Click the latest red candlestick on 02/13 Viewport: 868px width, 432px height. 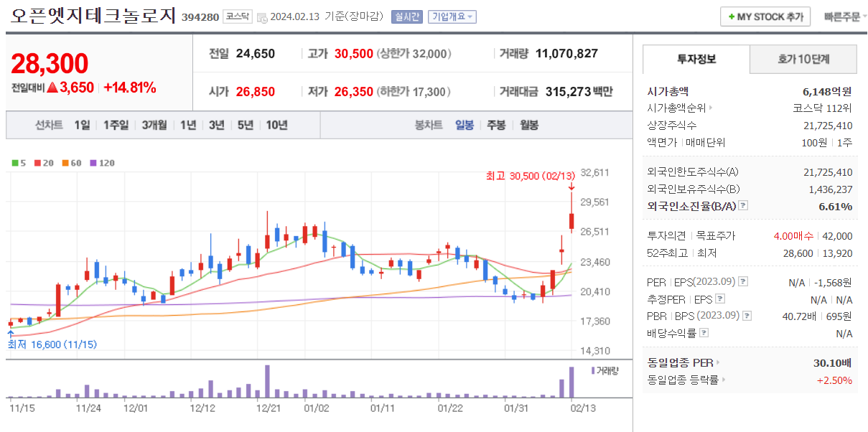(571, 212)
